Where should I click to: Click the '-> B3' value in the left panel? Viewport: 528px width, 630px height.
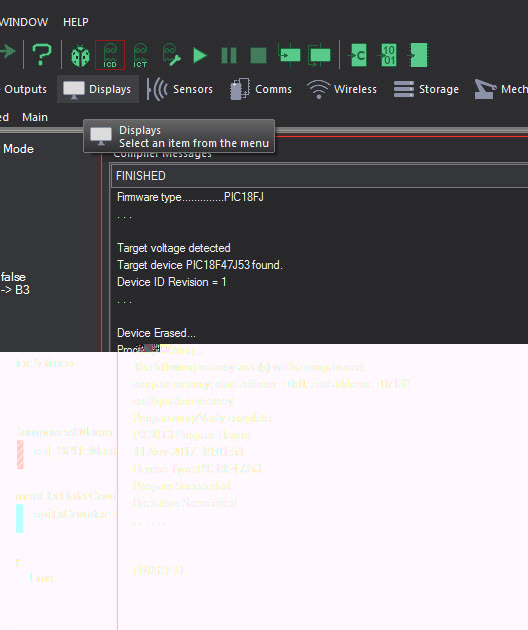15,290
